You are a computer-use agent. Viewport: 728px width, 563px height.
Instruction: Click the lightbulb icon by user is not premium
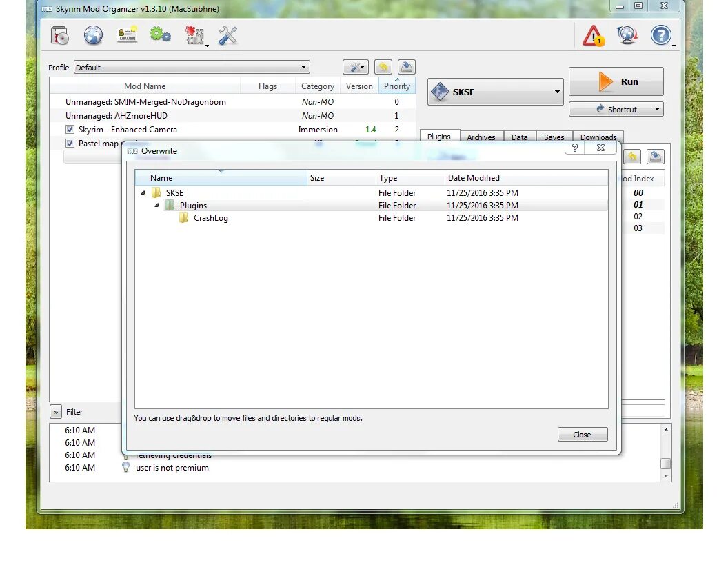click(125, 467)
